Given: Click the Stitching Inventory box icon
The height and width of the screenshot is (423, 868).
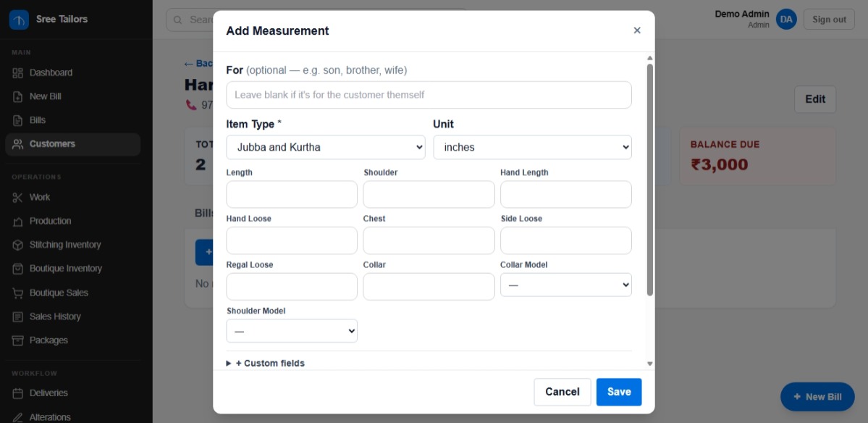Looking at the screenshot, I should click(x=17, y=245).
